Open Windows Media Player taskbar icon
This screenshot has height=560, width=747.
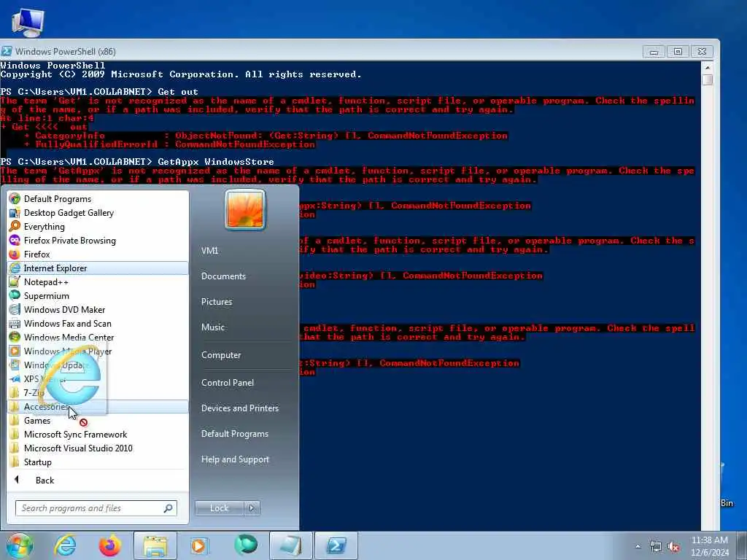point(198,545)
